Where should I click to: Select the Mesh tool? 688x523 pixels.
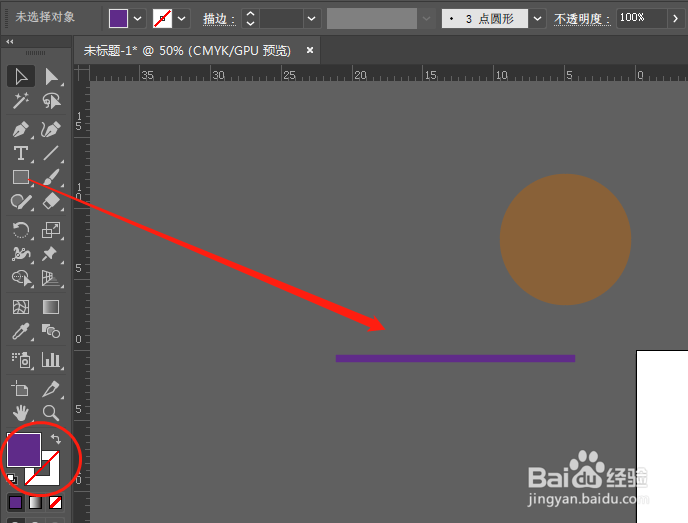(21, 307)
